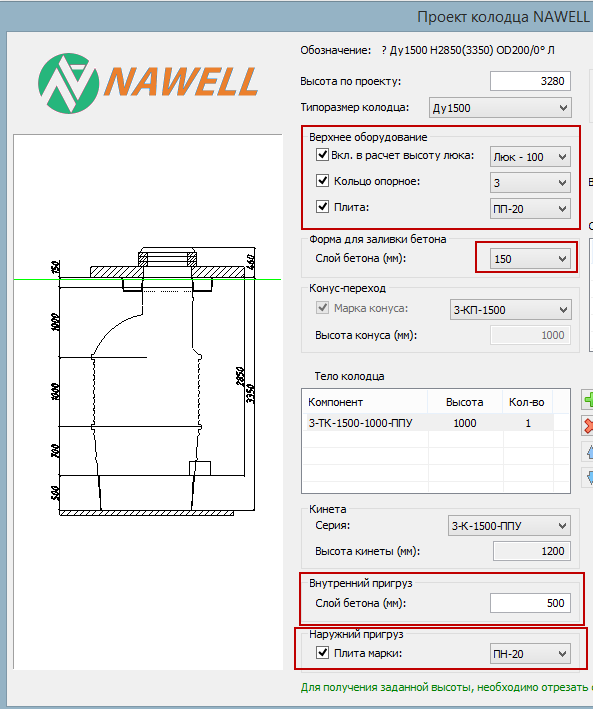
Task: Expand the 3-КП-1500 cone brand dropdown
Action: pos(510,310)
